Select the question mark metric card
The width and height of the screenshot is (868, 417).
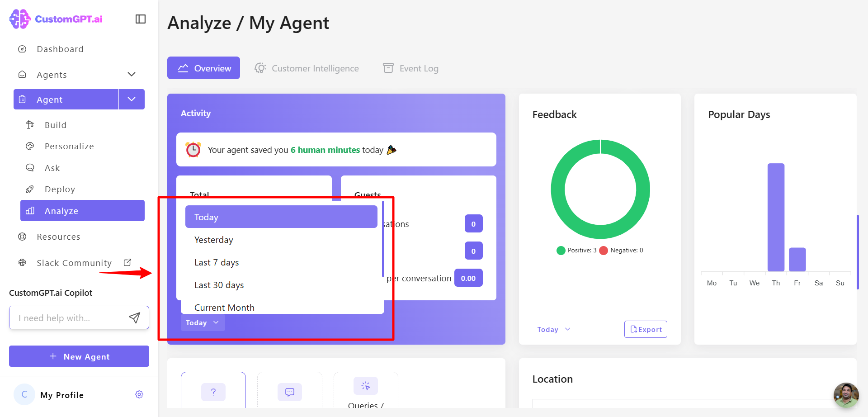point(213,391)
